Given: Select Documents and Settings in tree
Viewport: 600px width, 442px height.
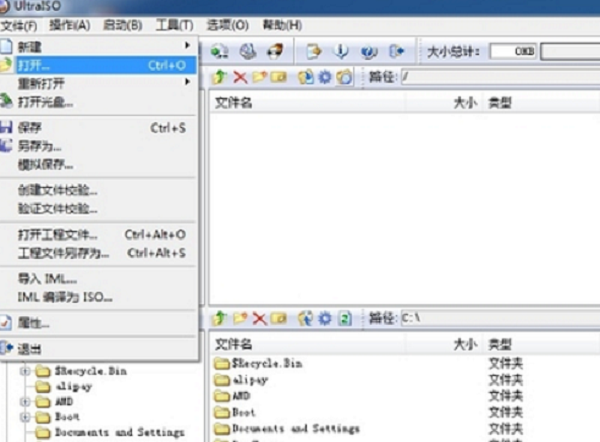Looking at the screenshot, I should [x=110, y=432].
